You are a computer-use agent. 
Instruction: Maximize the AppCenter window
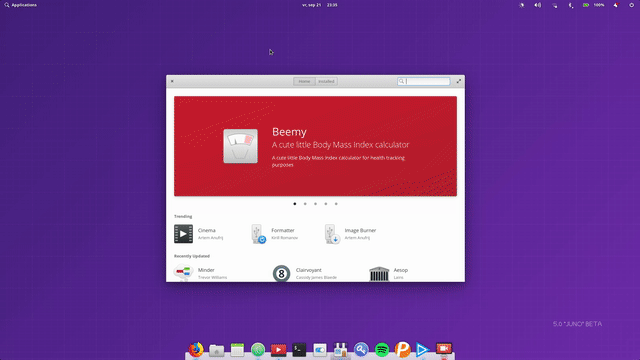tap(459, 81)
